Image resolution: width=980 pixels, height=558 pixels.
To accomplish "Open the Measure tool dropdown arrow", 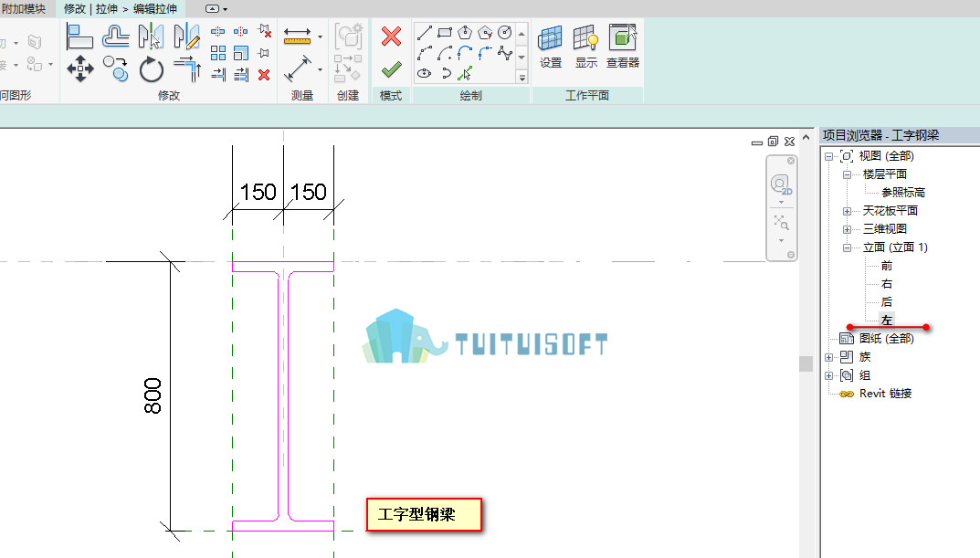I will click(320, 37).
